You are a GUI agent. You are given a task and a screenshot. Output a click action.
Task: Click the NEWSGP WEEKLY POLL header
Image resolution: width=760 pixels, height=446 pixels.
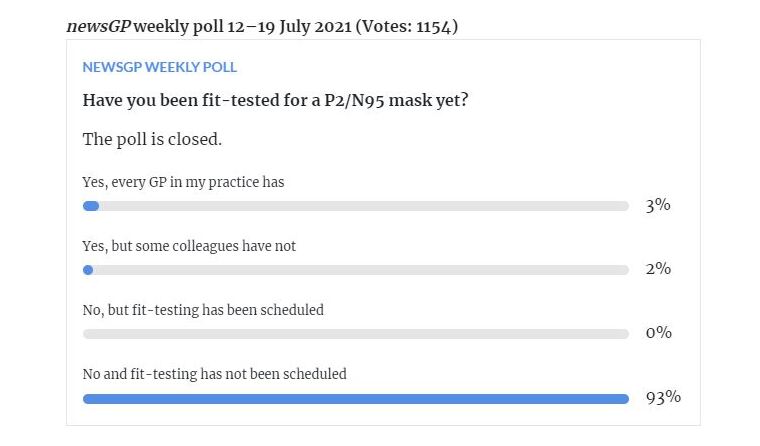click(x=159, y=67)
